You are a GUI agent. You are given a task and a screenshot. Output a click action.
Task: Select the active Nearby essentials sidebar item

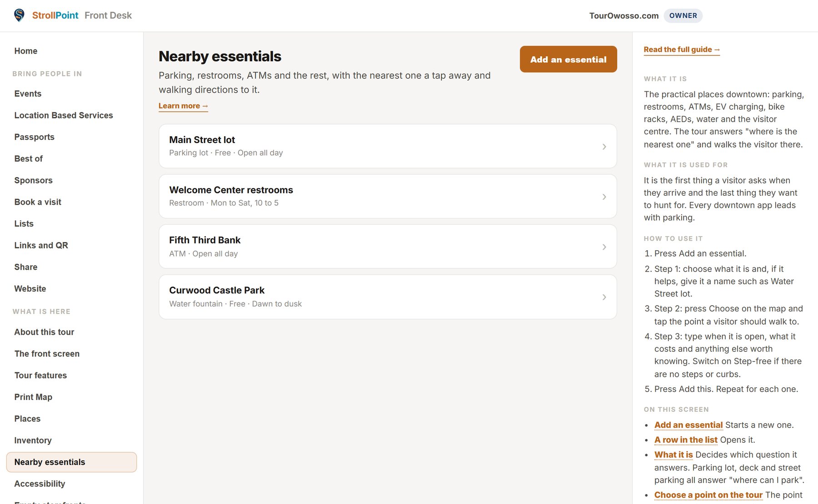[71, 462]
